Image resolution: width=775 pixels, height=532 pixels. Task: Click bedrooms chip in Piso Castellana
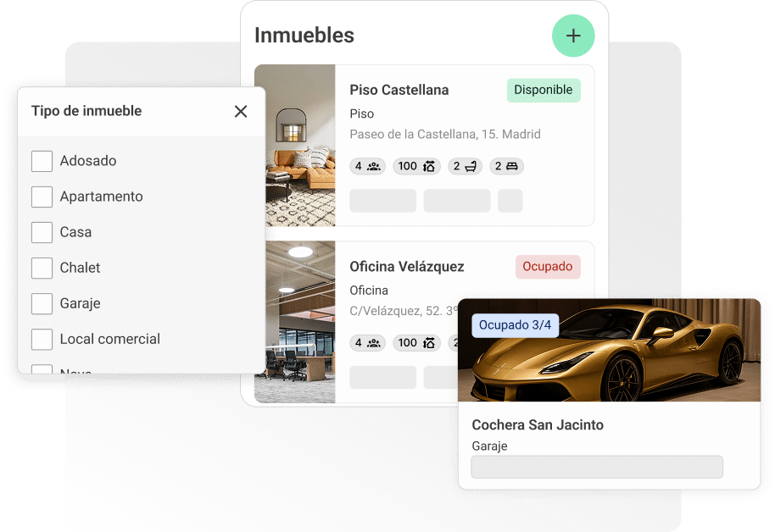[506, 167]
